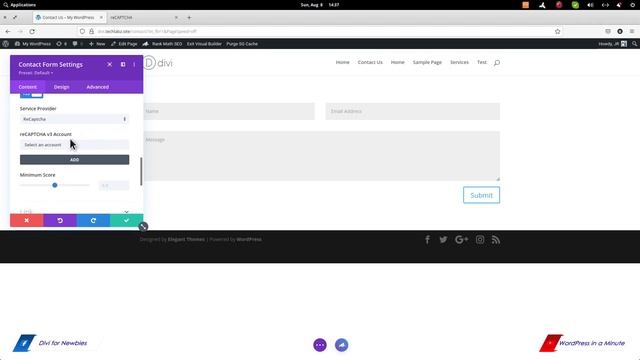Open Rank Math SEO in admin bar
Viewport: 640px width, 360px height.
tap(162, 44)
